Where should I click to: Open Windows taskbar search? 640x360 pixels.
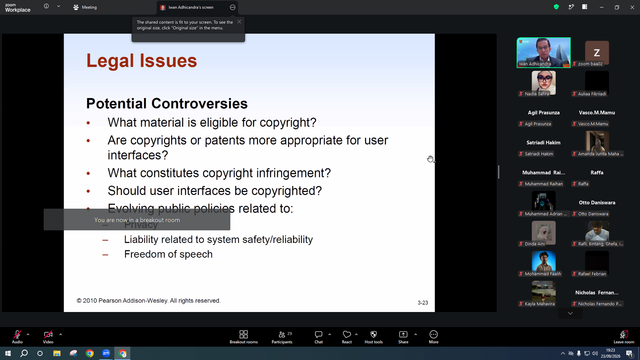pos(24,353)
